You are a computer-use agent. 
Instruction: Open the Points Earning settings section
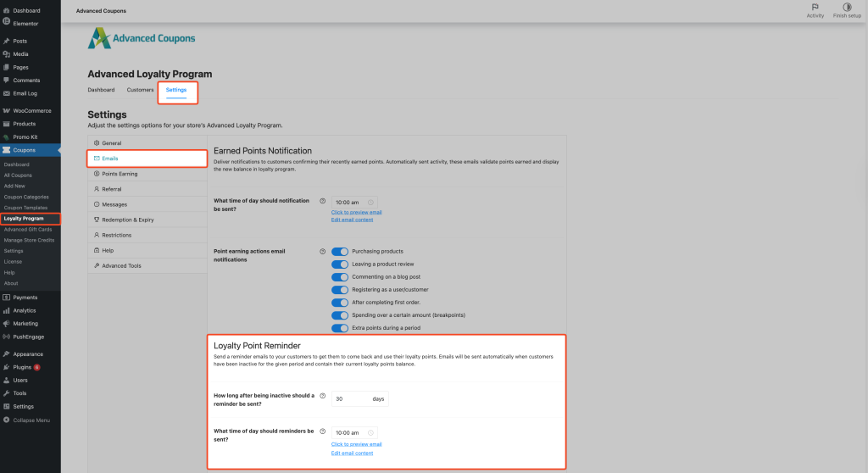point(147,174)
